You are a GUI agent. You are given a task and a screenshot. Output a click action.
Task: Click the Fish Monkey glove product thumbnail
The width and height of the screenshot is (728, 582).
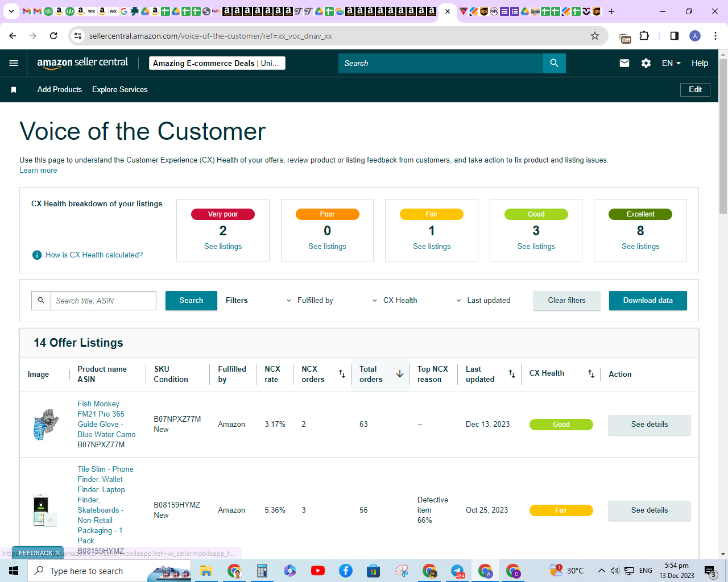point(45,425)
